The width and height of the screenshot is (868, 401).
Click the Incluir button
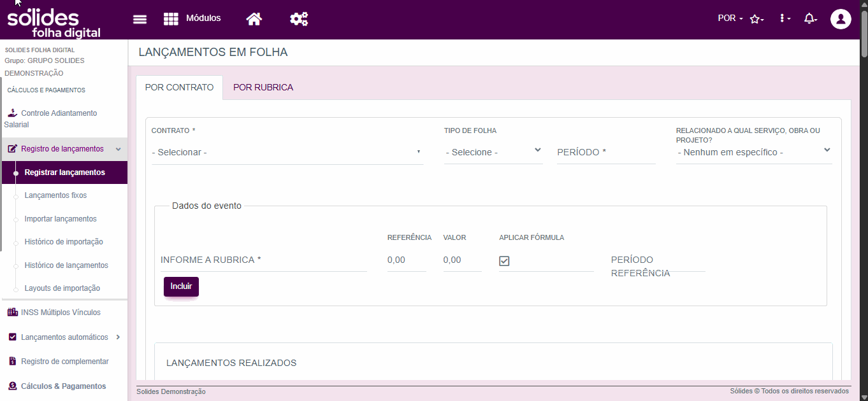coord(181,286)
